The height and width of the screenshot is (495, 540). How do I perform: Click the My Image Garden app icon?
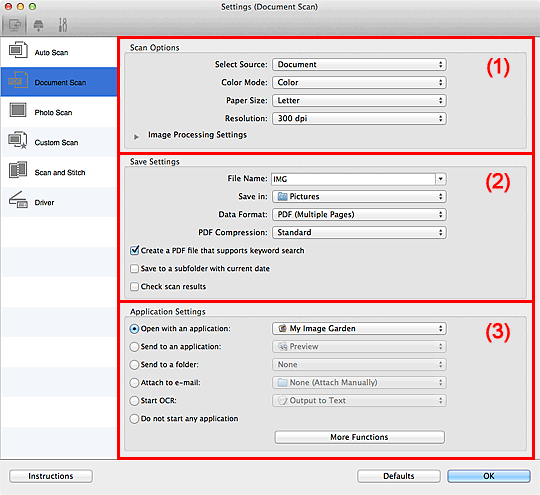click(282, 328)
